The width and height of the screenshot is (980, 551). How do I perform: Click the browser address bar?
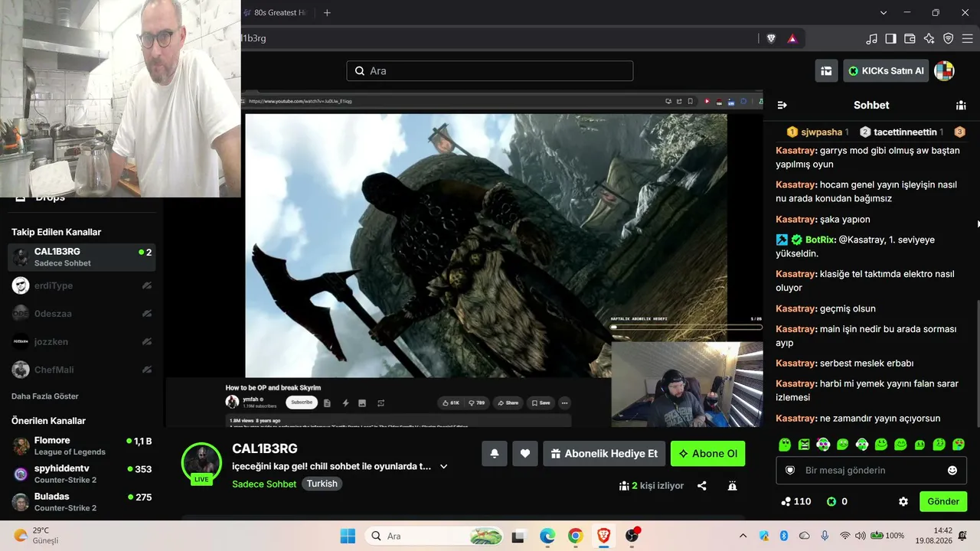click(x=498, y=38)
